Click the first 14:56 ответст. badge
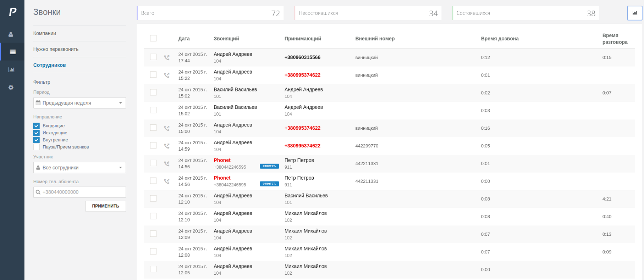 coord(269,166)
